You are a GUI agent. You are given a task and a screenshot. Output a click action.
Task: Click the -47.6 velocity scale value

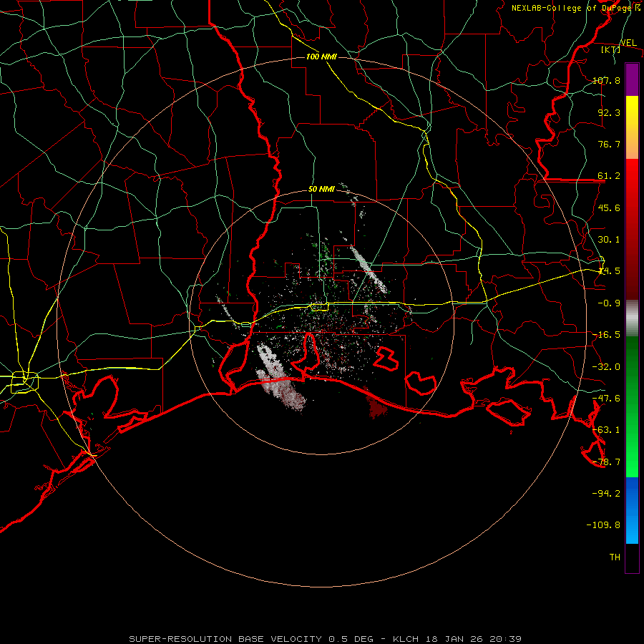[x=607, y=399]
